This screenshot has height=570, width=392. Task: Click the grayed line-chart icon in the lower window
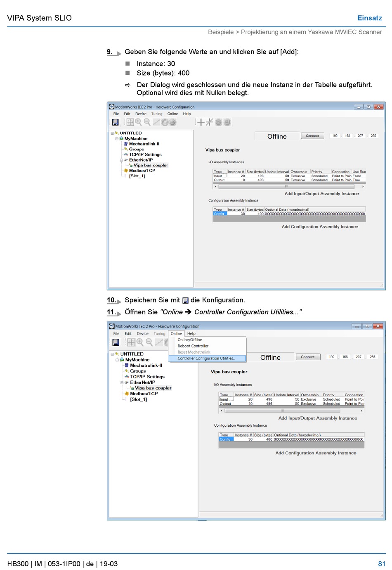pyautogui.click(x=159, y=342)
